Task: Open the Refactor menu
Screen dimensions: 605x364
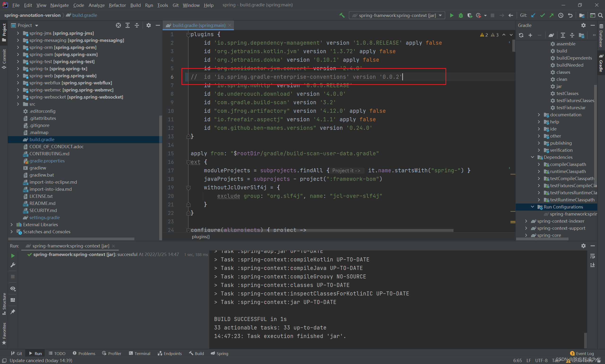Action: [117, 5]
